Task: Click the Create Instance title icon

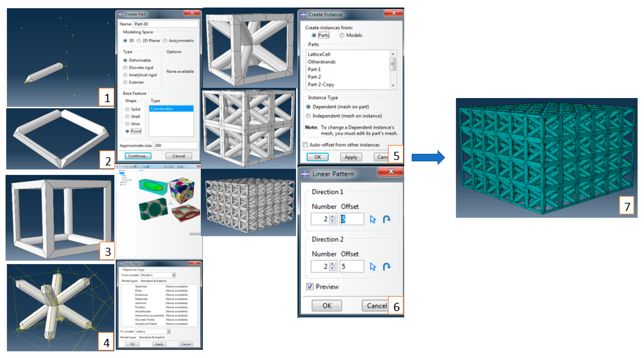Action: coord(304,15)
